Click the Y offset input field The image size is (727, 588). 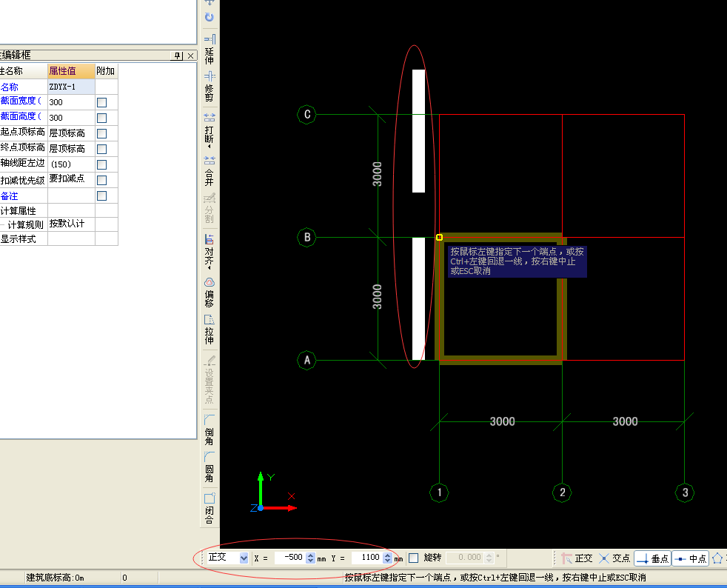point(367,558)
